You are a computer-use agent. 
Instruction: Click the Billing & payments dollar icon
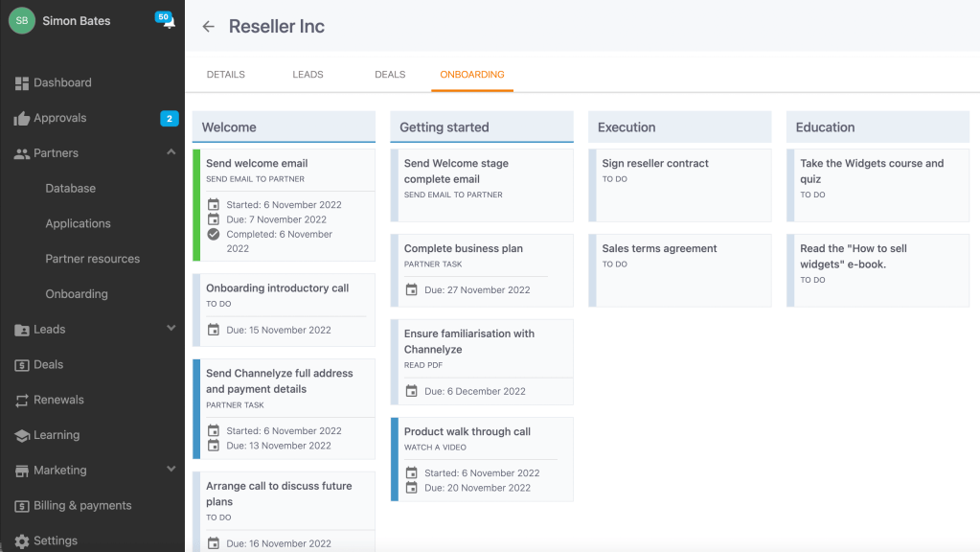22,506
